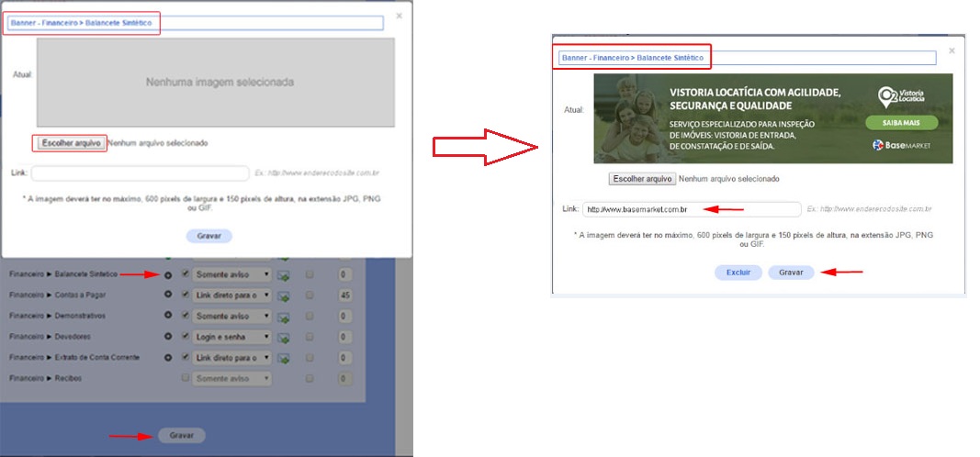Click the Link field containing www.basemarket.com.br
The width and height of the screenshot is (980, 457).
[692, 209]
